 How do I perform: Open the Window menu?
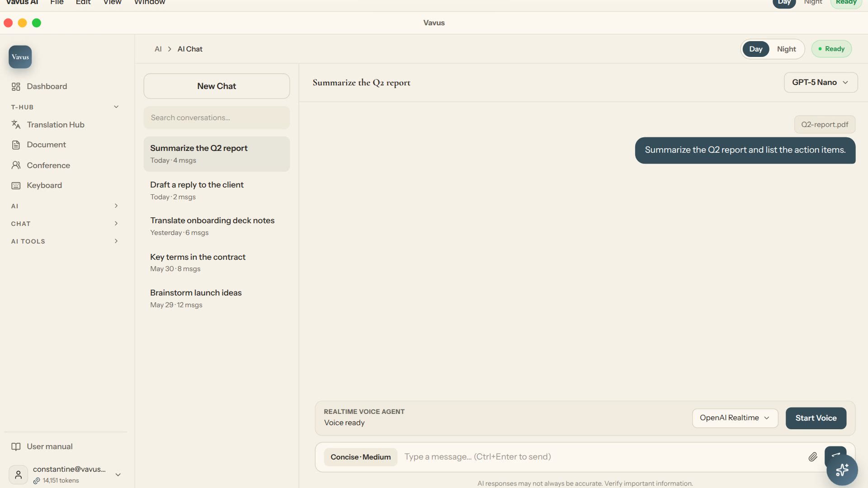click(150, 3)
